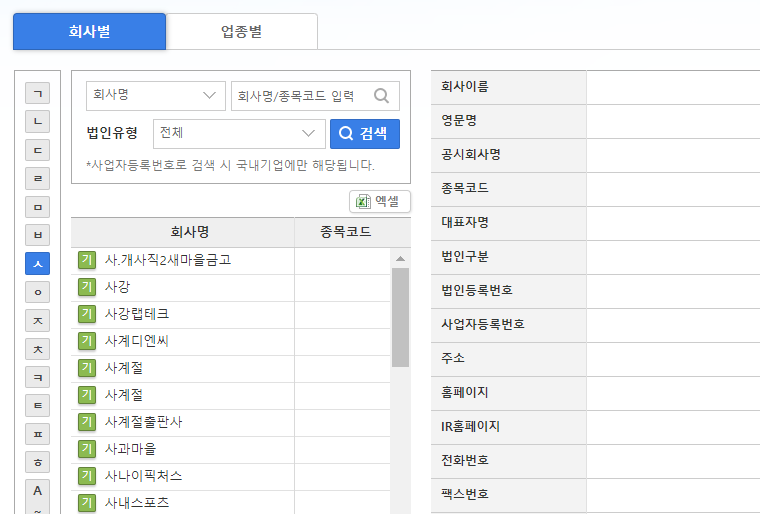Click green 기 icon beside 사계디엔씨
The height and width of the screenshot is (514, 760).
pyautogui.click(x=87, y=341)
